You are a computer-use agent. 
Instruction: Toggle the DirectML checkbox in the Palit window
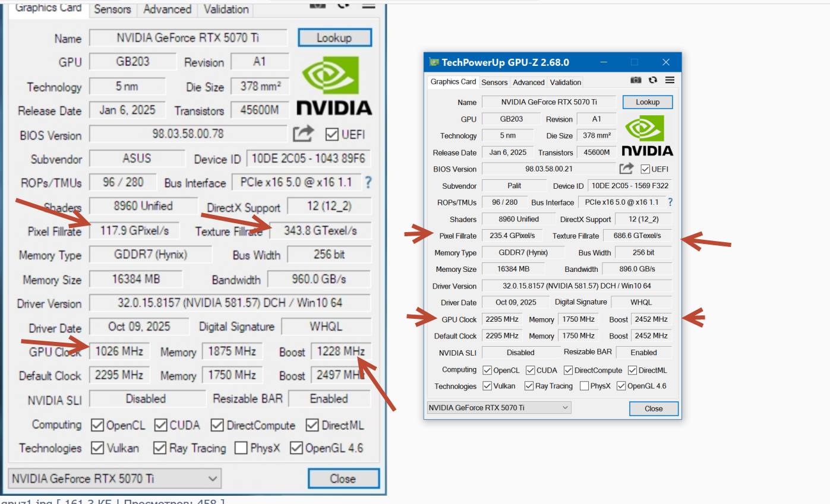pyautogui.click(x=632, y=370)
